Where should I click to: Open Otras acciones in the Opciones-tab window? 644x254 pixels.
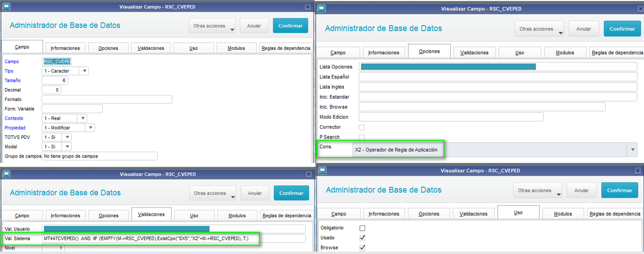pos(539,29)
